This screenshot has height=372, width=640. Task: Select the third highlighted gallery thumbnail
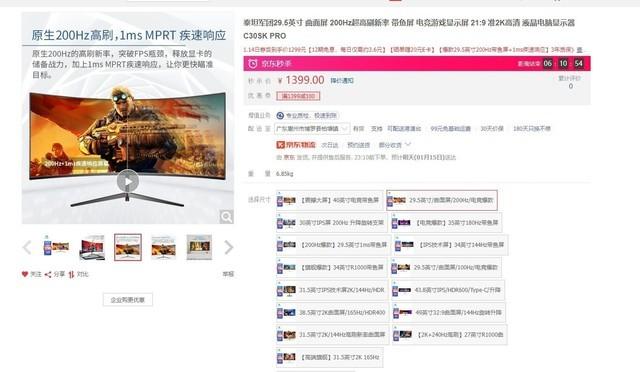[x=128, y=247]
